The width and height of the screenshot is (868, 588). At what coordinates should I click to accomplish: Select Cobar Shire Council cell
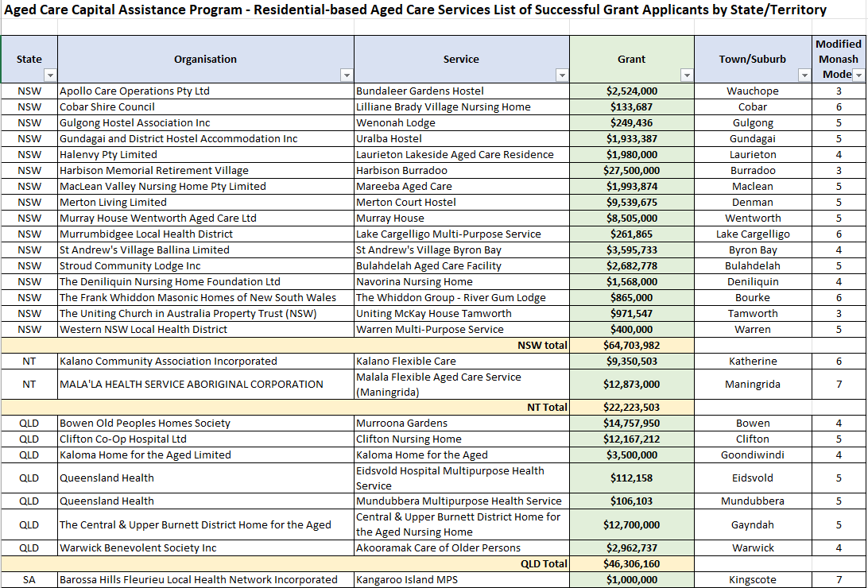pos(205,106)
